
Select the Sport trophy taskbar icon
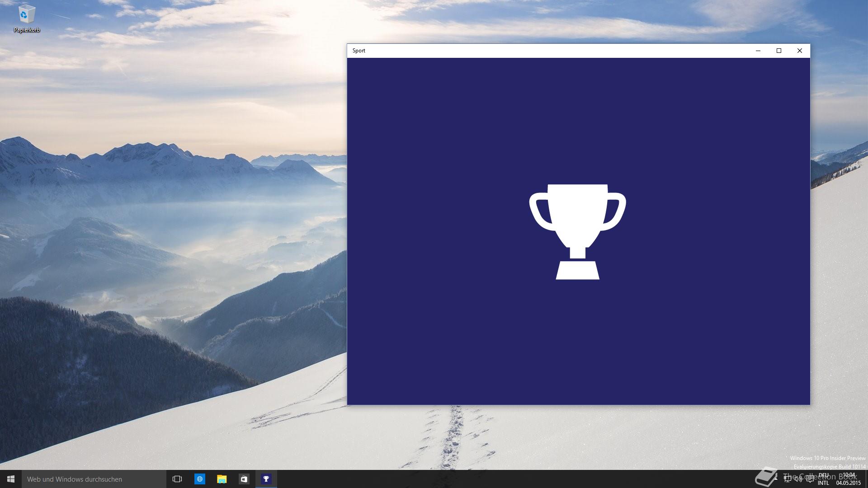coord(266,479)
